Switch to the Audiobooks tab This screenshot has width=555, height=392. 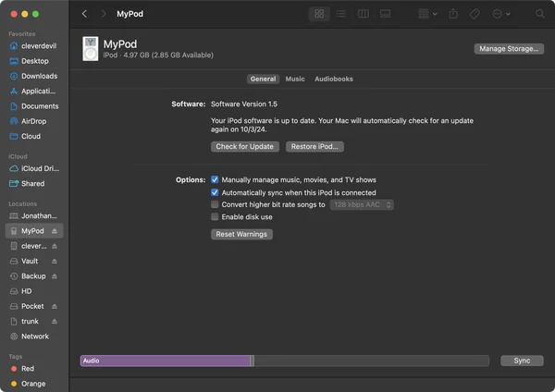click(x=333, y=80)
